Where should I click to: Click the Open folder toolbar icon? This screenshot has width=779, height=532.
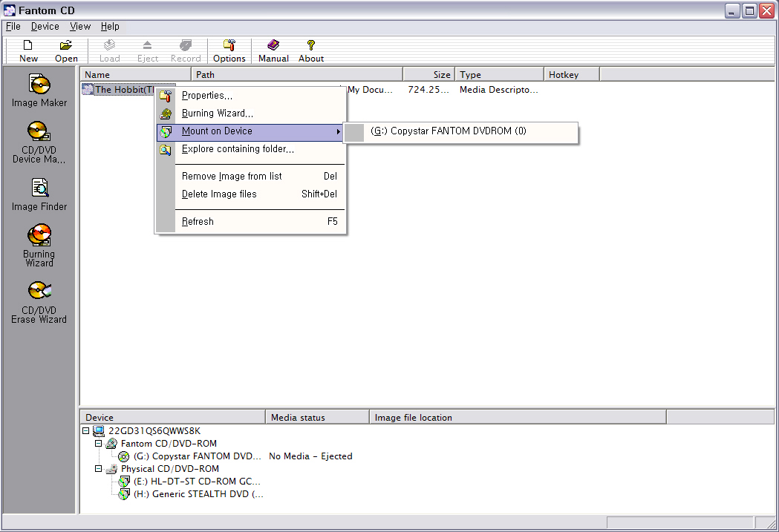(66, 51)
